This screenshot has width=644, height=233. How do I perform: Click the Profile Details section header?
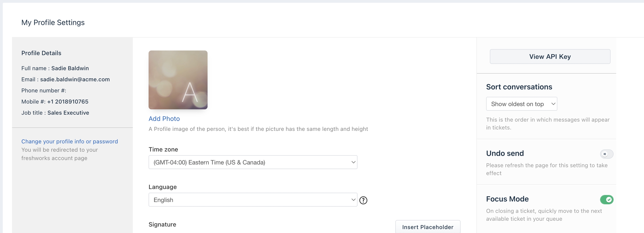(x=41, y=53)
